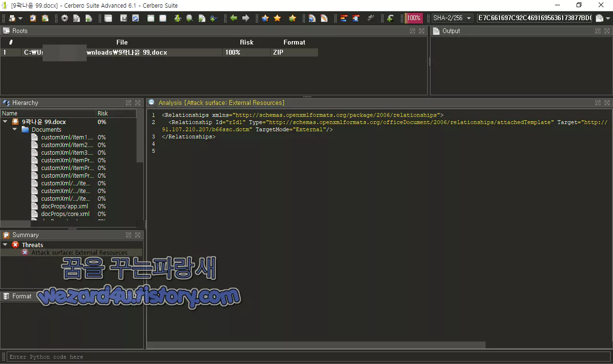Screen dimensions: 613x364
Task: Click the float icon on the Summary panel
Action: tap(128, 235)
